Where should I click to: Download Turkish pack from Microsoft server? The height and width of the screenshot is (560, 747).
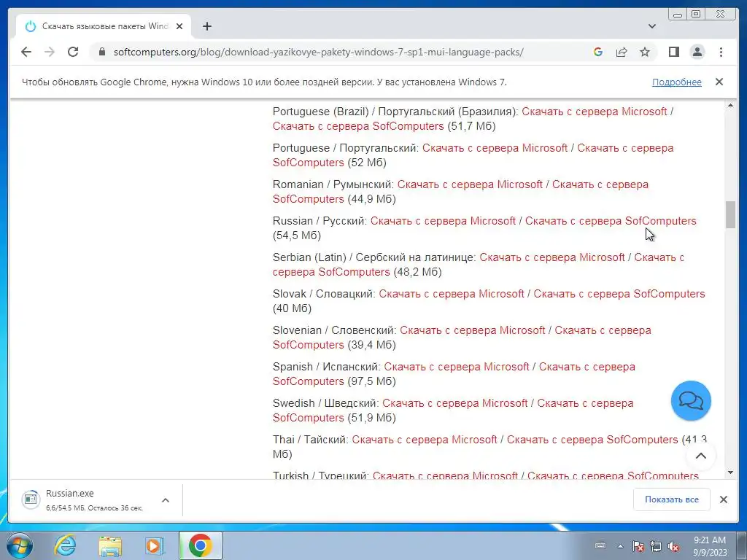(445, 475)
